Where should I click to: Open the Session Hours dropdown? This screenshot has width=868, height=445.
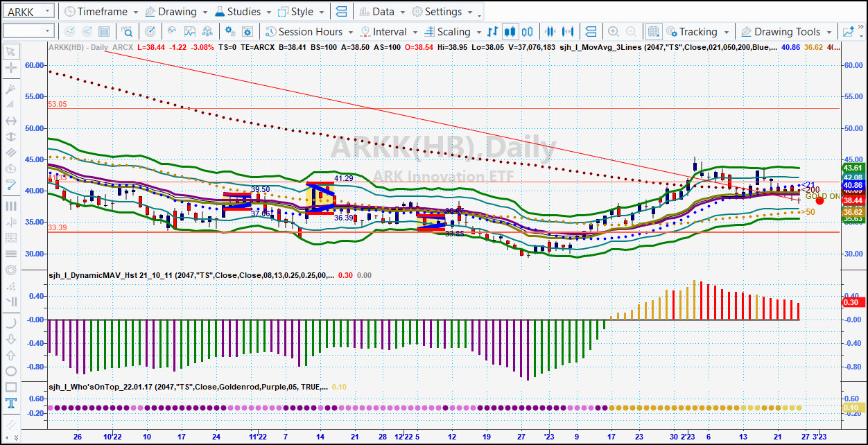(x=309, y=31)
